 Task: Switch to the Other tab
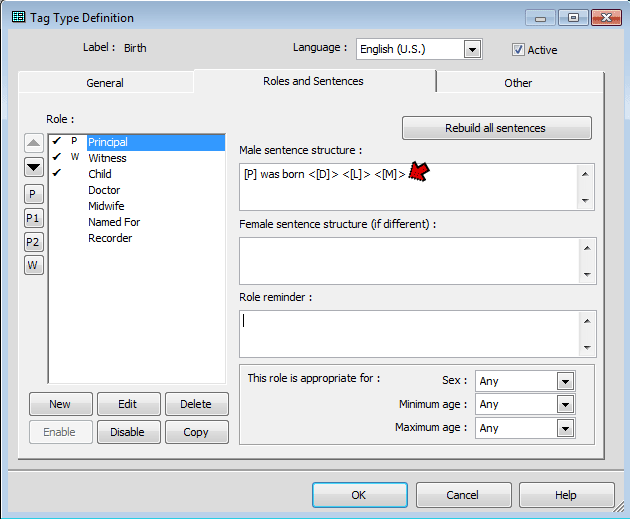click(518, 83)
